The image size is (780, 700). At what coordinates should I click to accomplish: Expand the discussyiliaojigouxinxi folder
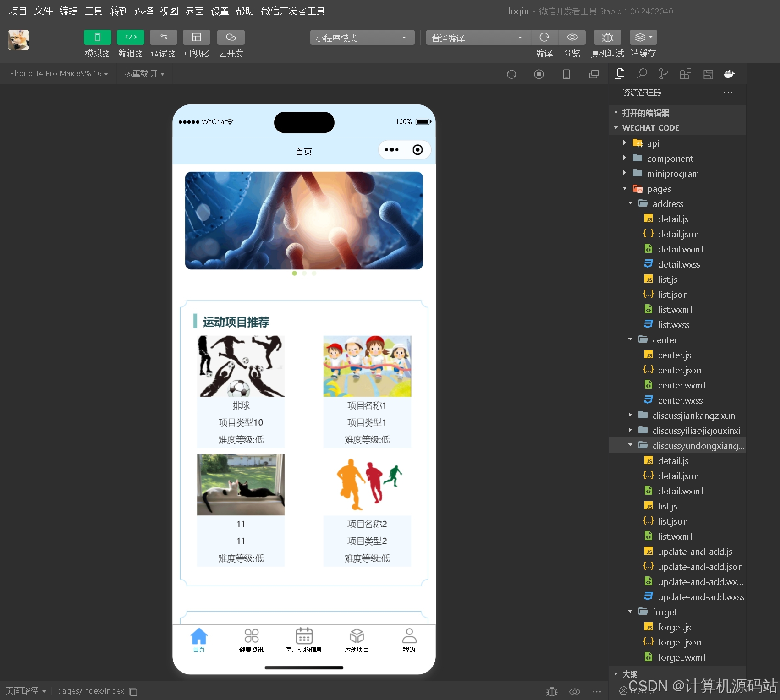coord(677,431)
